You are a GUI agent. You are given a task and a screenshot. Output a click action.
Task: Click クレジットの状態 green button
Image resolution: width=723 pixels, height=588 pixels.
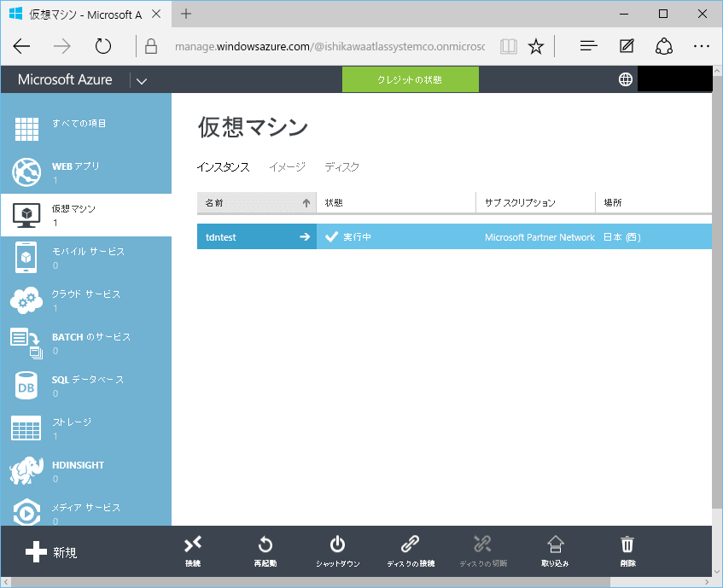point(410,79)
